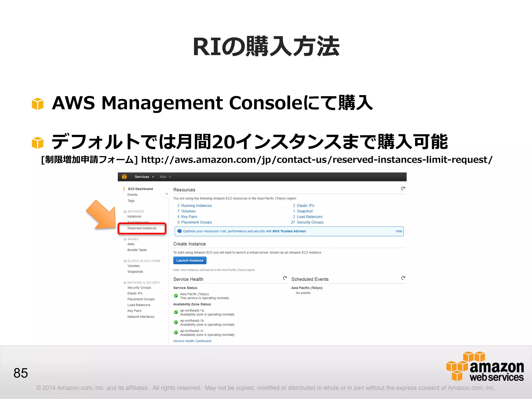
Task: Open Tags in the sidebar
Action: coord(131,201)
